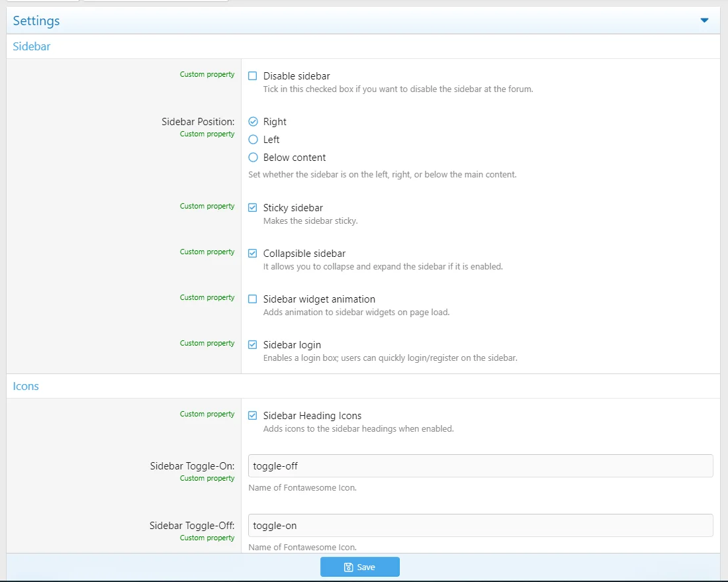
Task: Click the Icons section heading
Action: pyautogui.click(x=26, y=387)
